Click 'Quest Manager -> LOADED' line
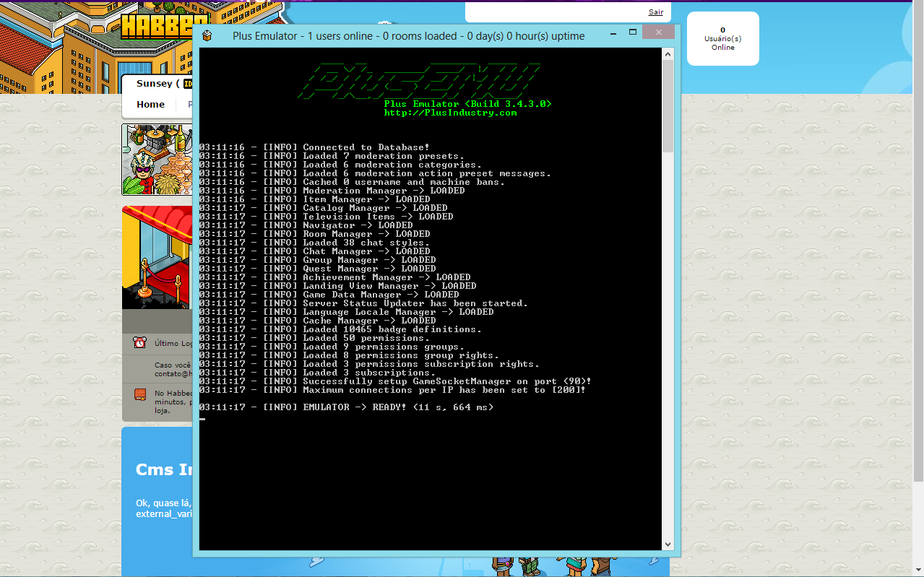924x577 pixels. [317, 269]
